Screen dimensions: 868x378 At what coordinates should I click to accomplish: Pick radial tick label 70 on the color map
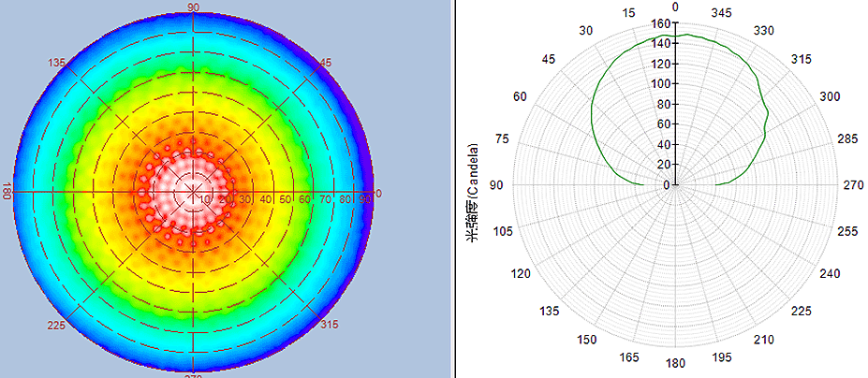click(x=326, y=199)
